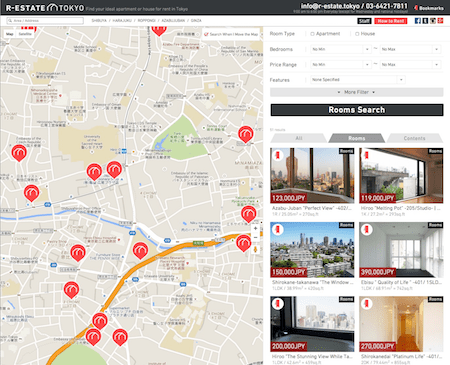
Task: Switch to the Contents results tab
Action: coord(414,138)
